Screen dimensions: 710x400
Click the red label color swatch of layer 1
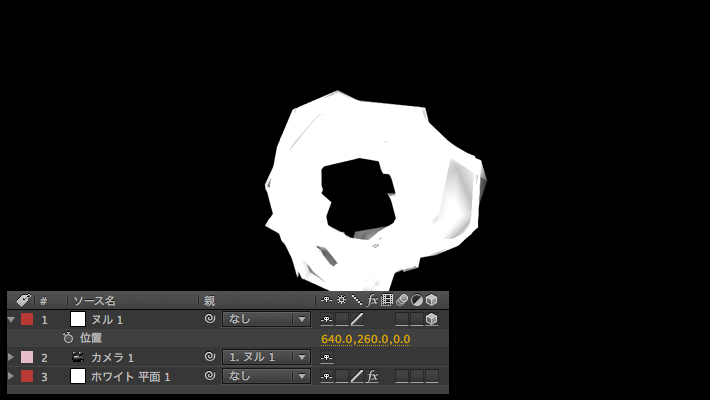click(x=27, y=320)
